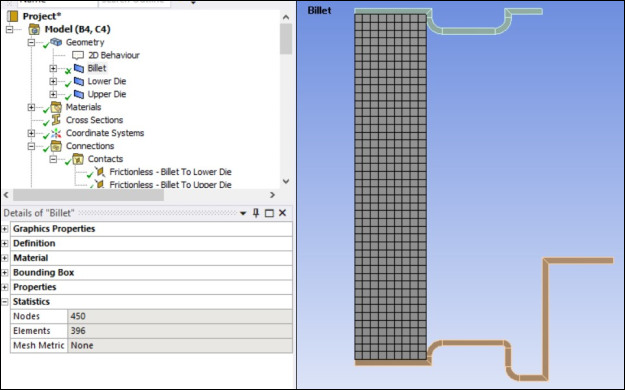Image resolution: width=625 pixels, height=390 pixels.
Task: Click the Billet body icon
Action: click(x=79, y=68)
